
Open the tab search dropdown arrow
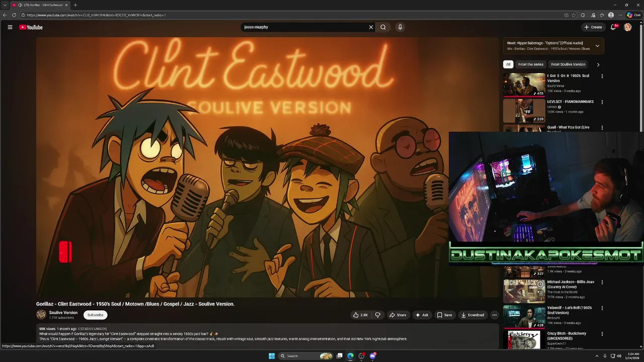(5, 5)
